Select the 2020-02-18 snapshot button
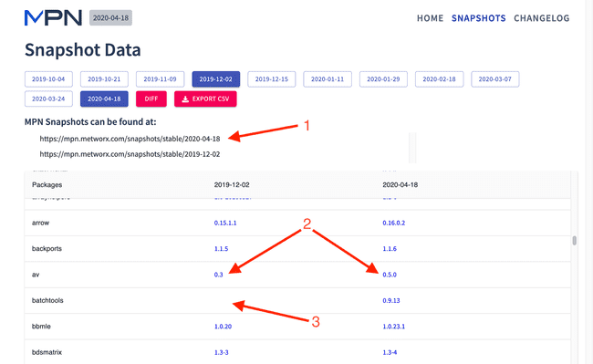Viewport: 593px width, 364px height. click(439, 79)
